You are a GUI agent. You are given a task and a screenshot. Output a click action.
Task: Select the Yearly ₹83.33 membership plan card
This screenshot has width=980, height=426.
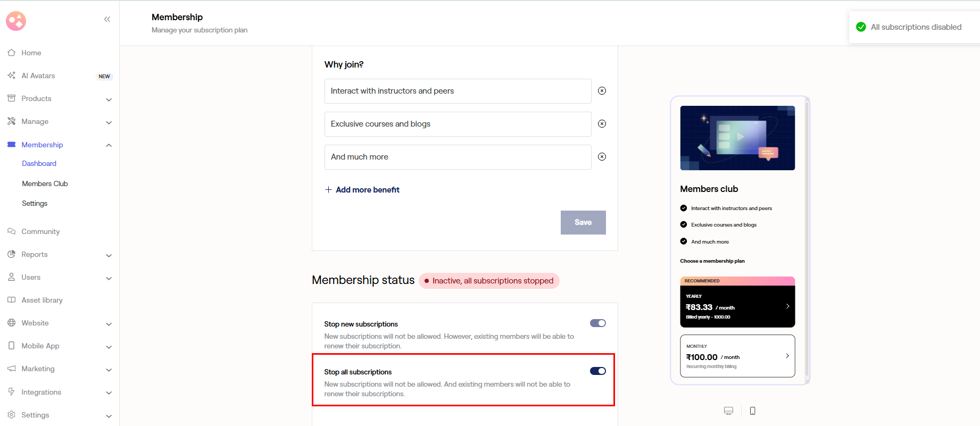(x=737, y=306)
